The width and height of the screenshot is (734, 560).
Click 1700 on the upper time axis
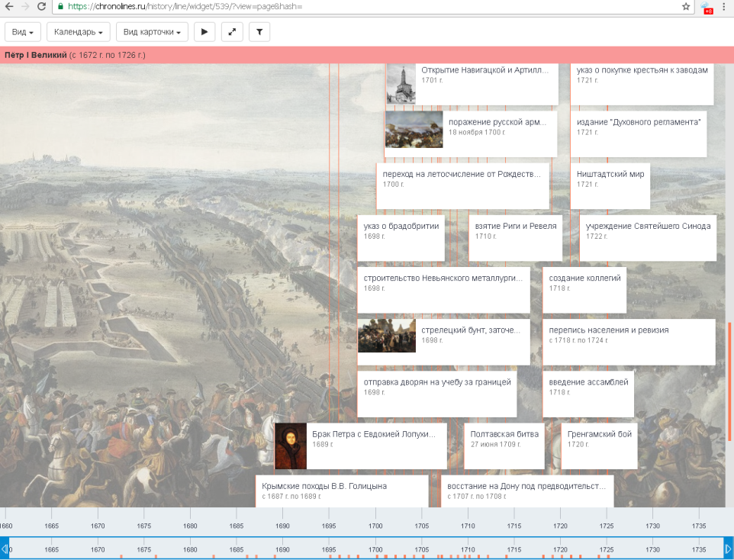(x=375, y=526)
